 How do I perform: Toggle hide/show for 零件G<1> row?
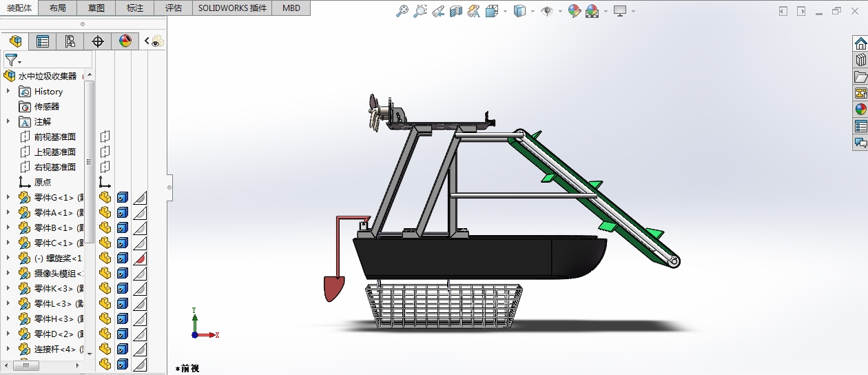tap(105, 197)
